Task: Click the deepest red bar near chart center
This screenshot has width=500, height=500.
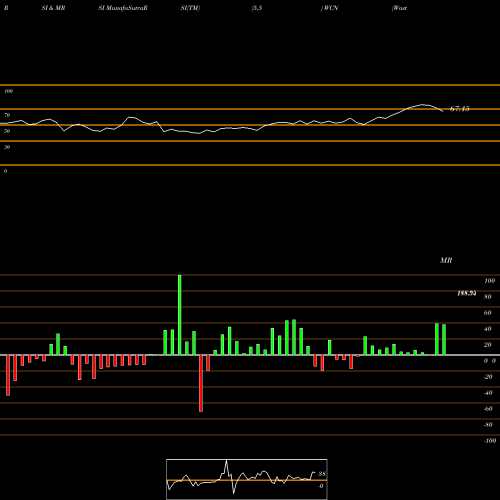Action: click(201, 383)
